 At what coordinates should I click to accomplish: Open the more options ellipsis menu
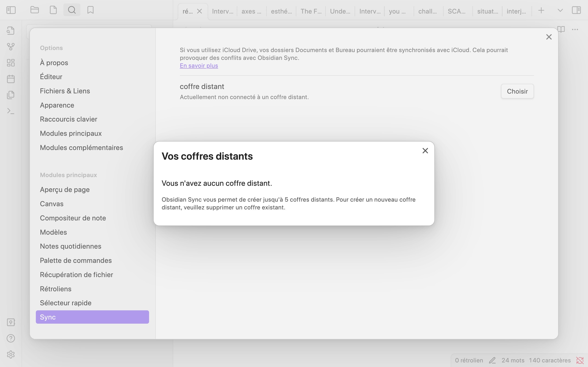(x=575, y=30)
